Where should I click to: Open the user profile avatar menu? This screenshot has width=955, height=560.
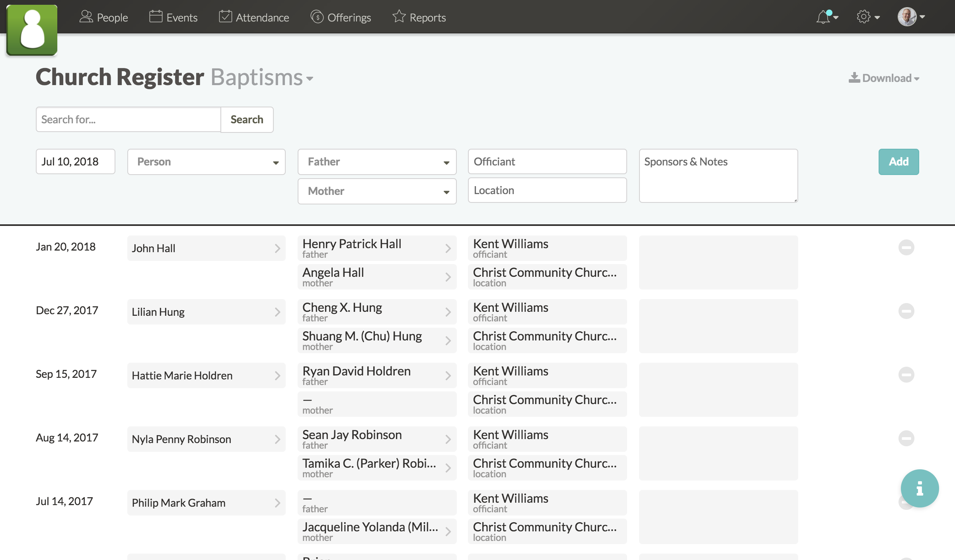click(911, 17)
